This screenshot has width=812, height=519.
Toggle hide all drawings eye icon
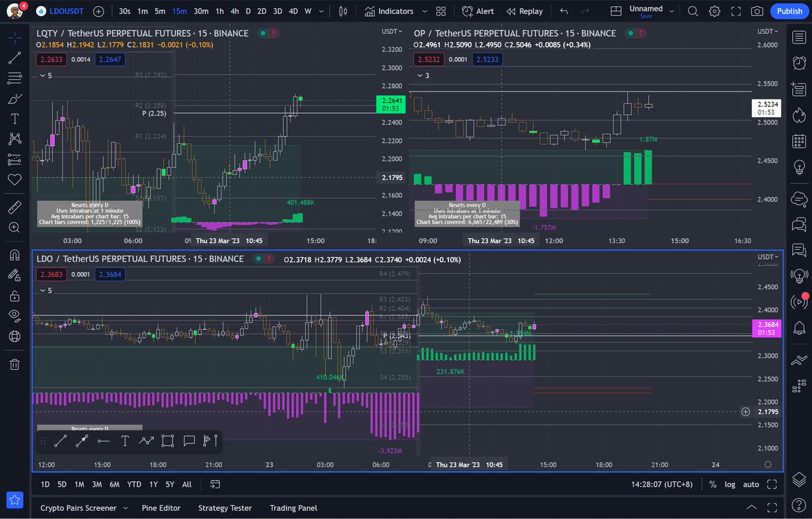[14, 315]
